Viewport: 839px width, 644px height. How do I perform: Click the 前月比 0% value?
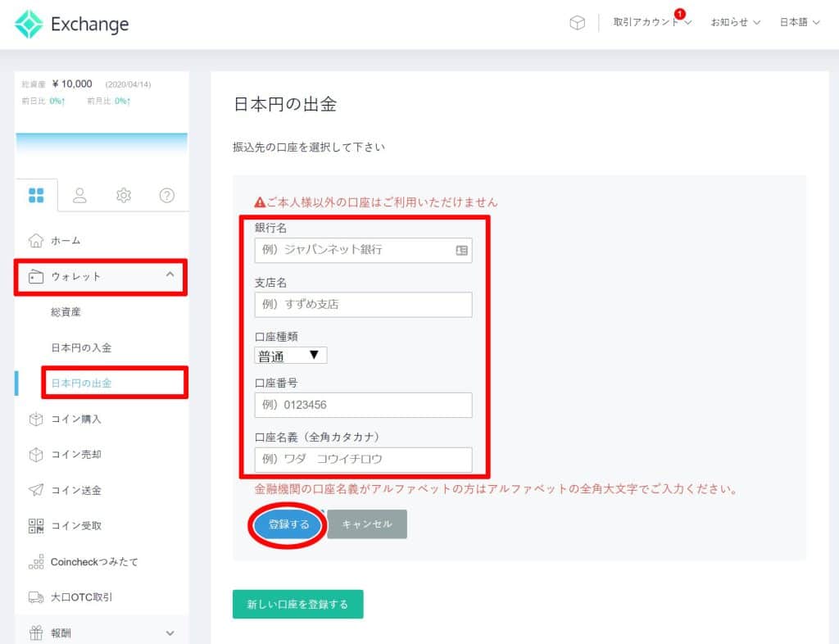(x=122, y=101)
